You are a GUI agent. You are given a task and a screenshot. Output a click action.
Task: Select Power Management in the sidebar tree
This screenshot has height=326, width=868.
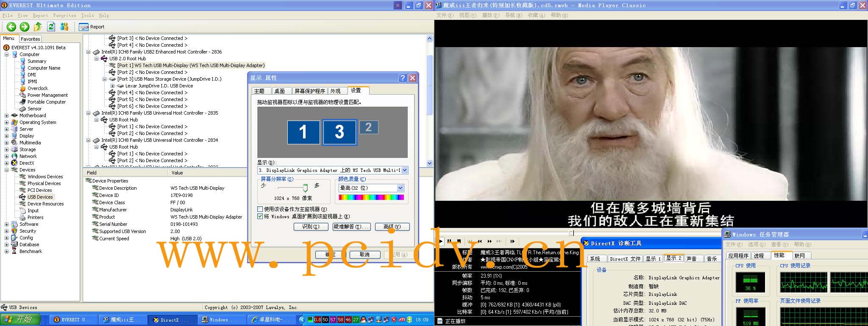[44, 95]
